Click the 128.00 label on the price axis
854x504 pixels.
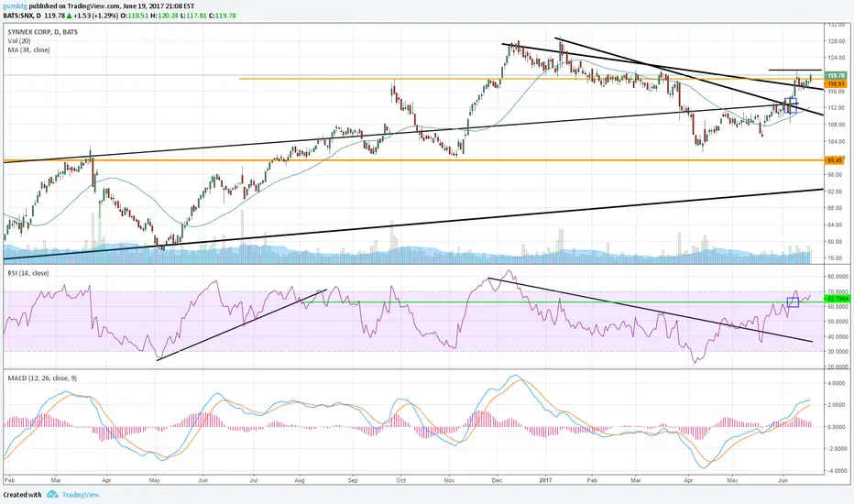pos(836,41)
